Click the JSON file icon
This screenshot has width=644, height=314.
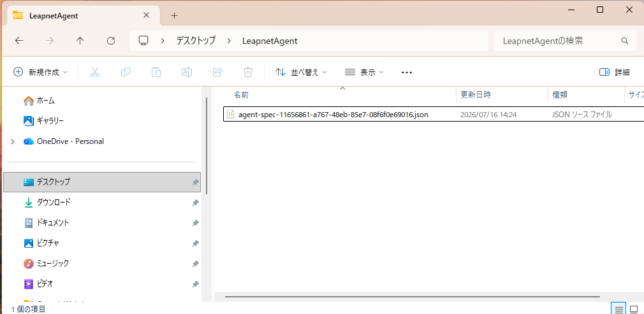[x=231, y=115]
